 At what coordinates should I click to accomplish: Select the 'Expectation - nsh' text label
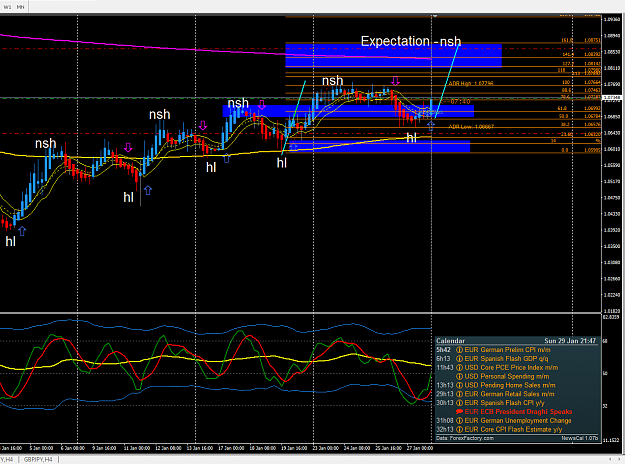(411, 41)
